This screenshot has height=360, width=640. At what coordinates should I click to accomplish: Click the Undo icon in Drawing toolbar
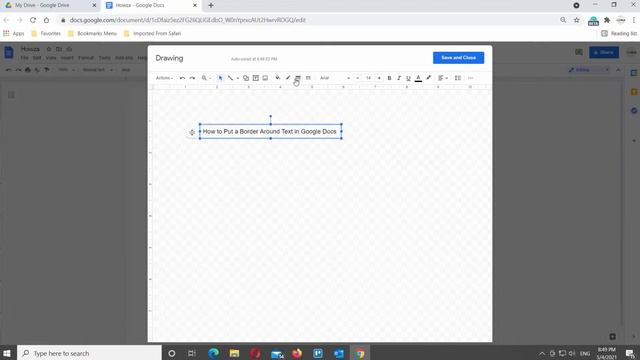(x=182, y=78)
